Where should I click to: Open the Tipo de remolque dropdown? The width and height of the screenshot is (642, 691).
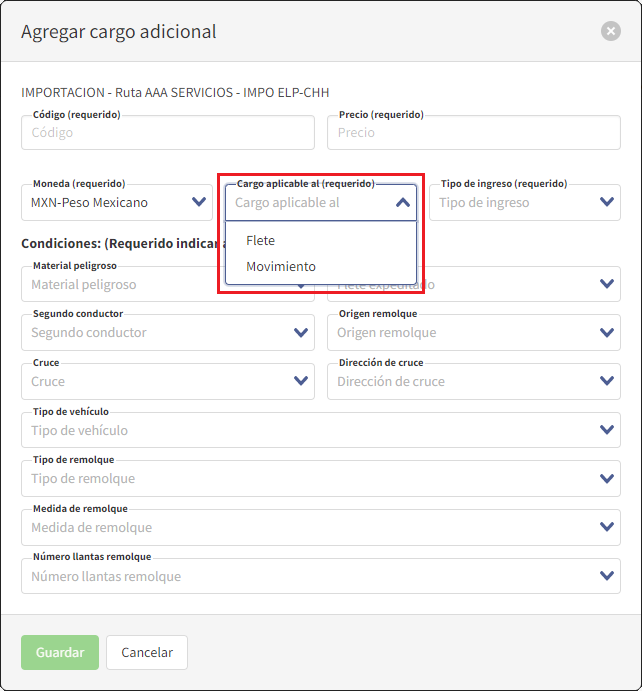(320, 479)
